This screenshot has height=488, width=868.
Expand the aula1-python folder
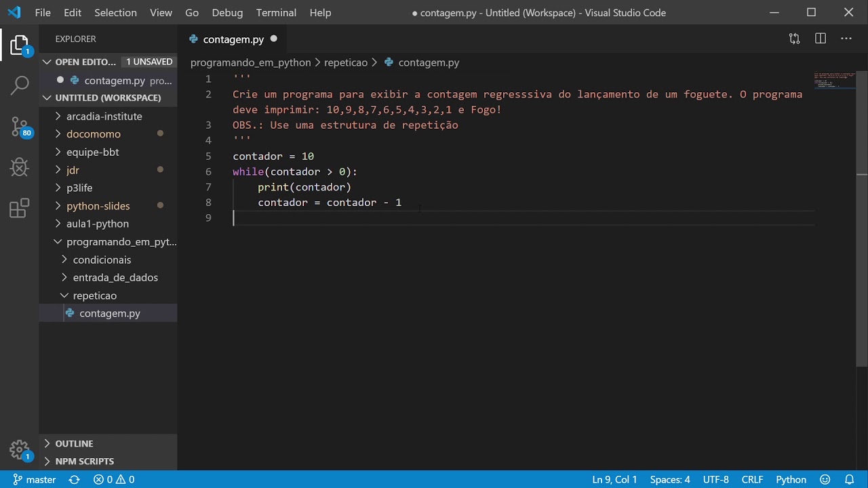coord(97,224)
